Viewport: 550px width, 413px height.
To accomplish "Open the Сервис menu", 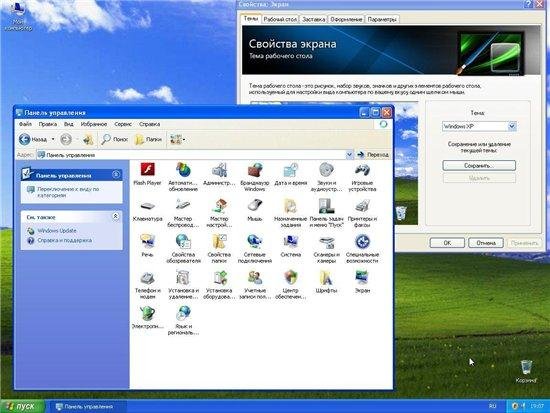I will click(123, 124).
